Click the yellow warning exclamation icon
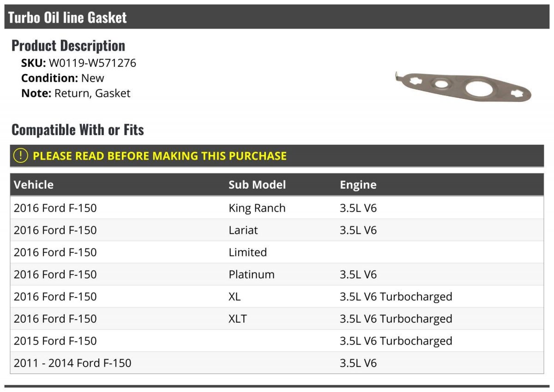Image resolution: width=554 pixels, height=392 pixels. (x=21, y=155)
